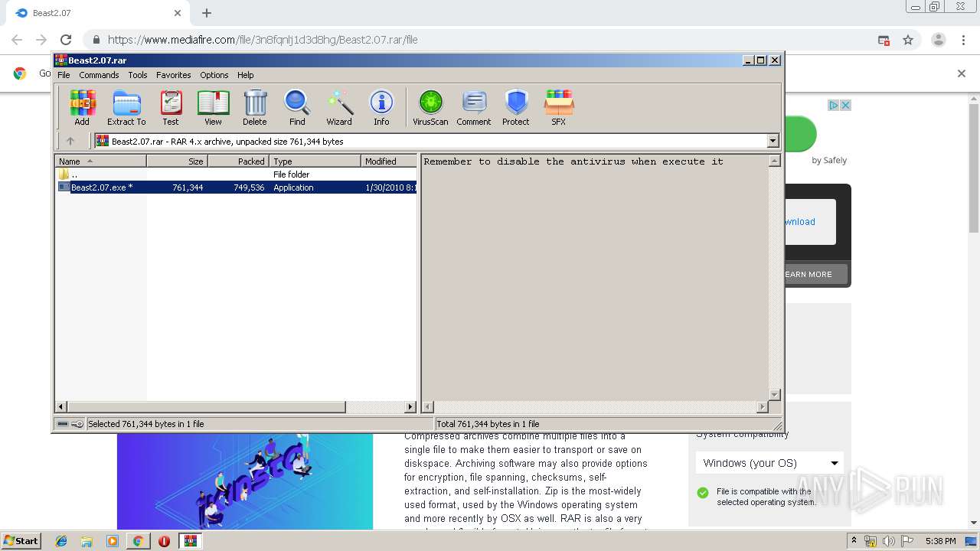980x551 pixels.
Task: Go back in Chrome
Action: point(17,40)
